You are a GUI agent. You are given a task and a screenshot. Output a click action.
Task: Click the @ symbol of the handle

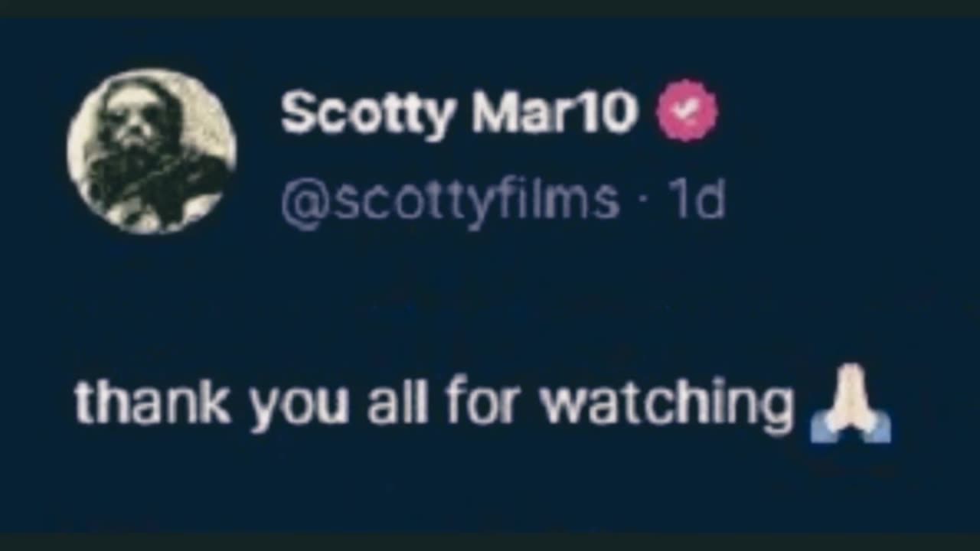(x=305, y=202)
